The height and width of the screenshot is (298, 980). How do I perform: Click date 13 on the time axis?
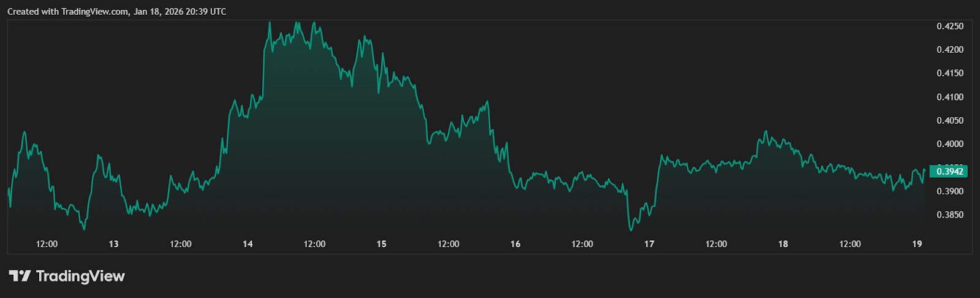point(114,244)
